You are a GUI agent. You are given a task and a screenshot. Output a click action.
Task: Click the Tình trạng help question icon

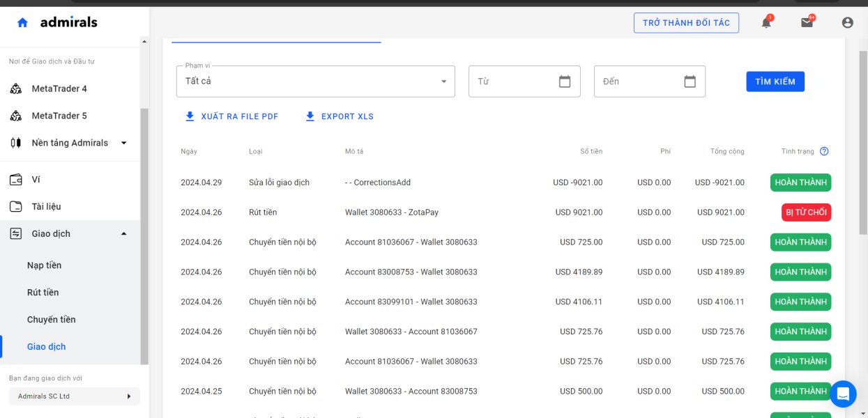tap(824, 151)
